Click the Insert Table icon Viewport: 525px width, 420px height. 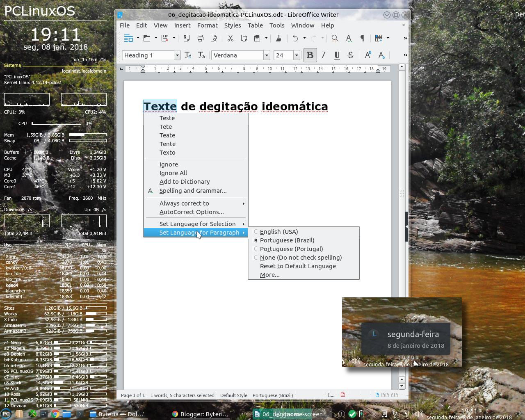pos(379,38)
